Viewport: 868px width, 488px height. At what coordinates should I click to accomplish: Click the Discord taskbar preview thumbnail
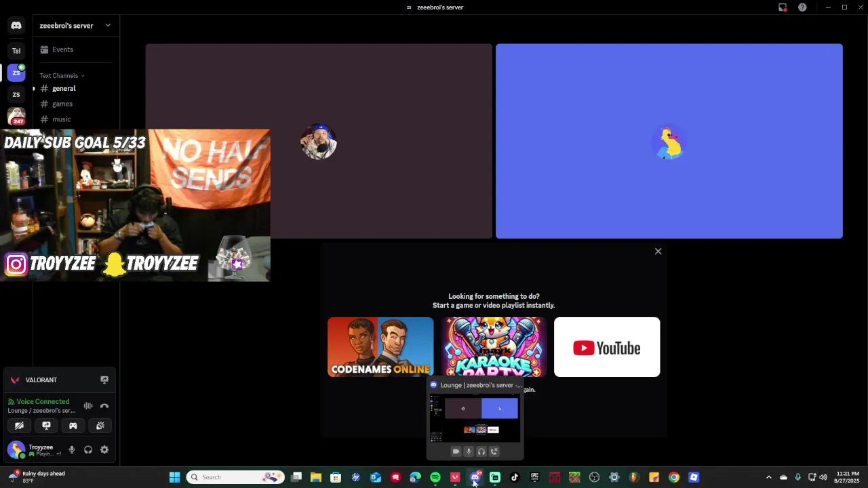pos(475,418)
